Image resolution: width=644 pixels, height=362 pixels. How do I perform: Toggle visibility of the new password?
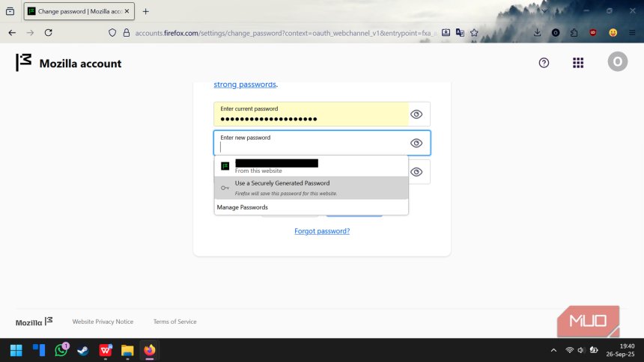pos(416,143)
